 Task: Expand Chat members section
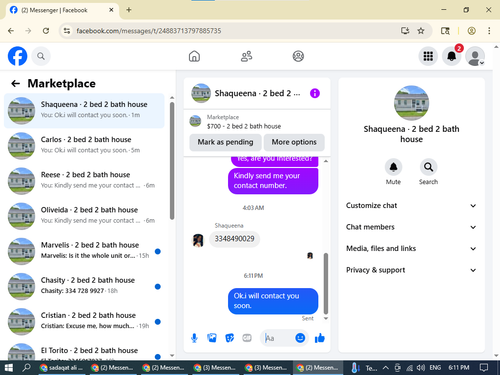(411, 227)
